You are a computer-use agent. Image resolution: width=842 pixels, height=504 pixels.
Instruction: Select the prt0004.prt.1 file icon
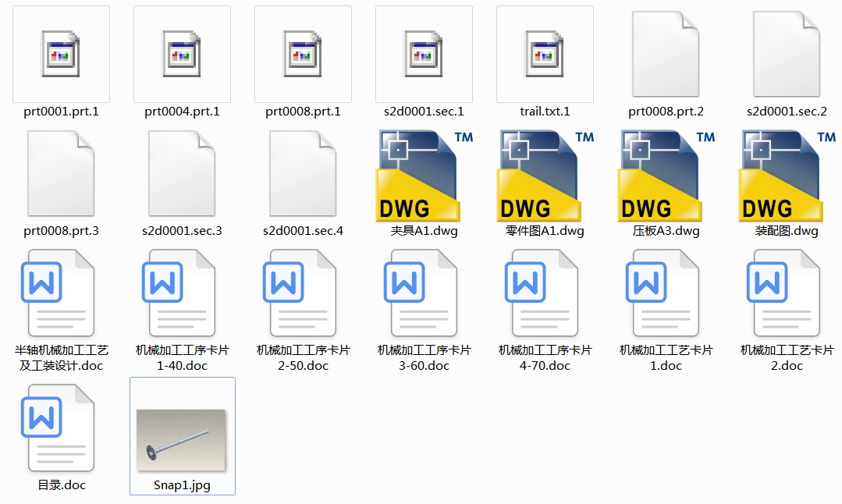click(182, 54)
